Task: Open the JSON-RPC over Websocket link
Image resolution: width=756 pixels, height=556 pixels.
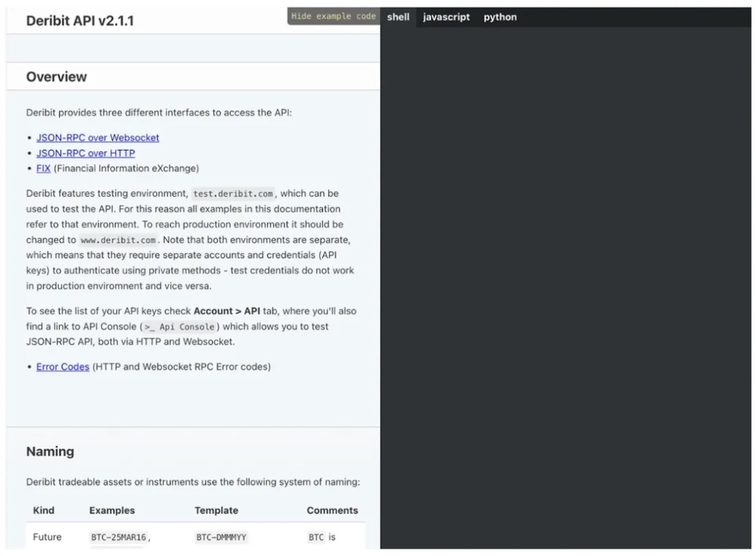Action: point(97,137)
